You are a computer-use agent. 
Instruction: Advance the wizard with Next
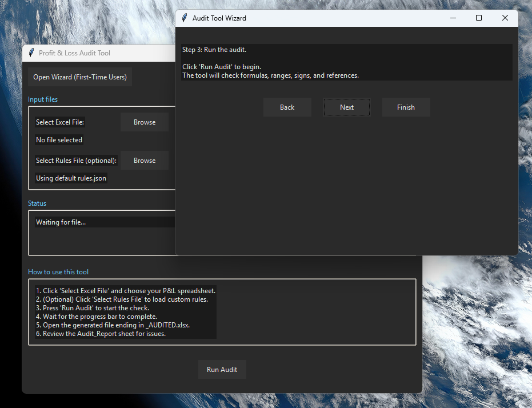(346, 107)
